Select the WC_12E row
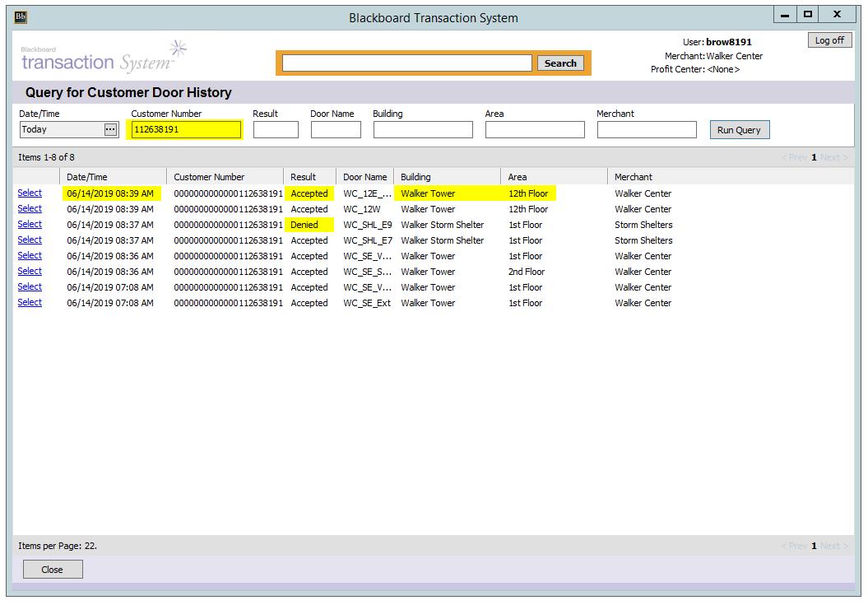The image size is (868, 605). [30, 193]
